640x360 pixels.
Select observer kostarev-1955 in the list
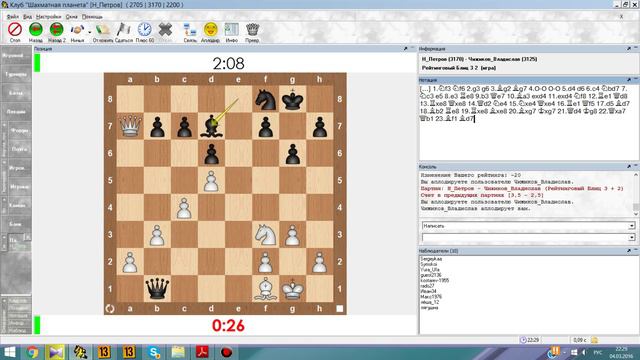click(x=435, y=280)
